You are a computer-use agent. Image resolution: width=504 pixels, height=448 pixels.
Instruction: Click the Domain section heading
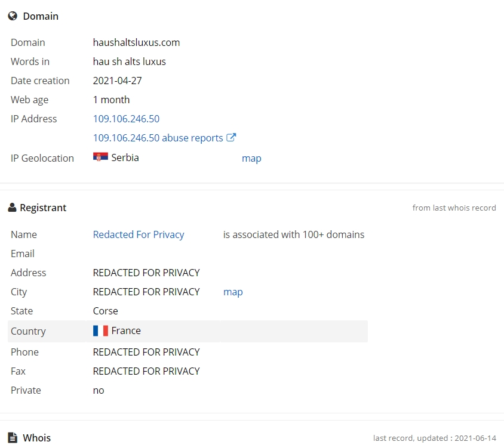tap(41, 16)
